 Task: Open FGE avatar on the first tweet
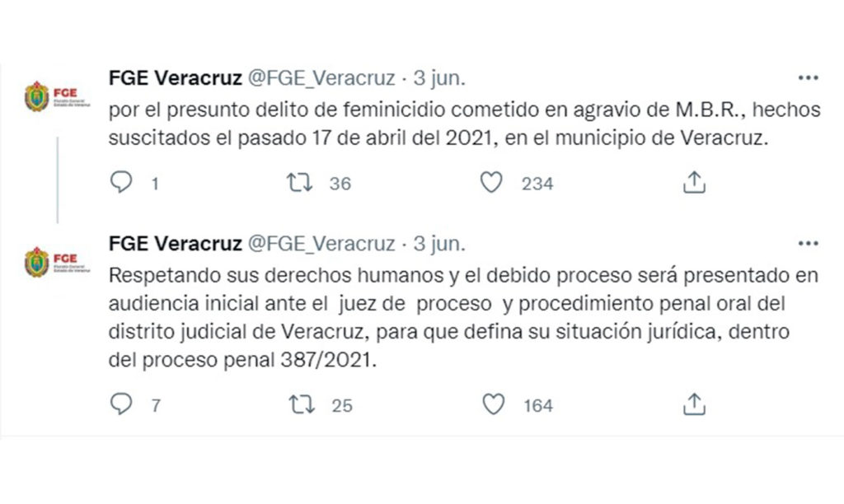point(37,96)
